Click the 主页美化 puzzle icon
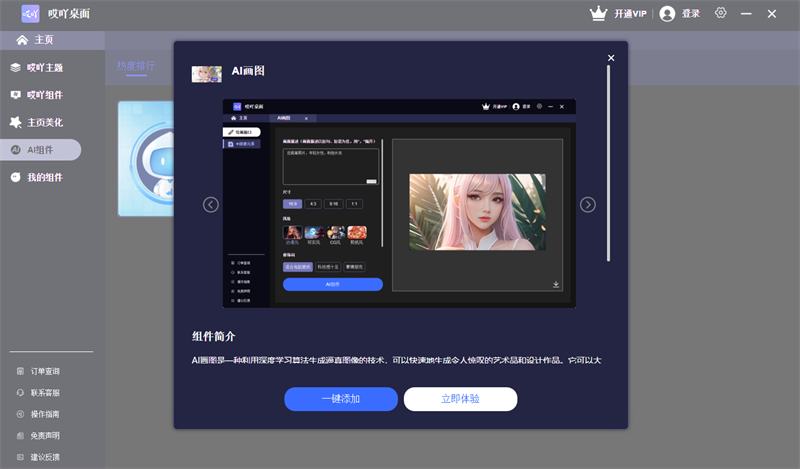Viewport: 800px width, 469px height. [16, 122]
